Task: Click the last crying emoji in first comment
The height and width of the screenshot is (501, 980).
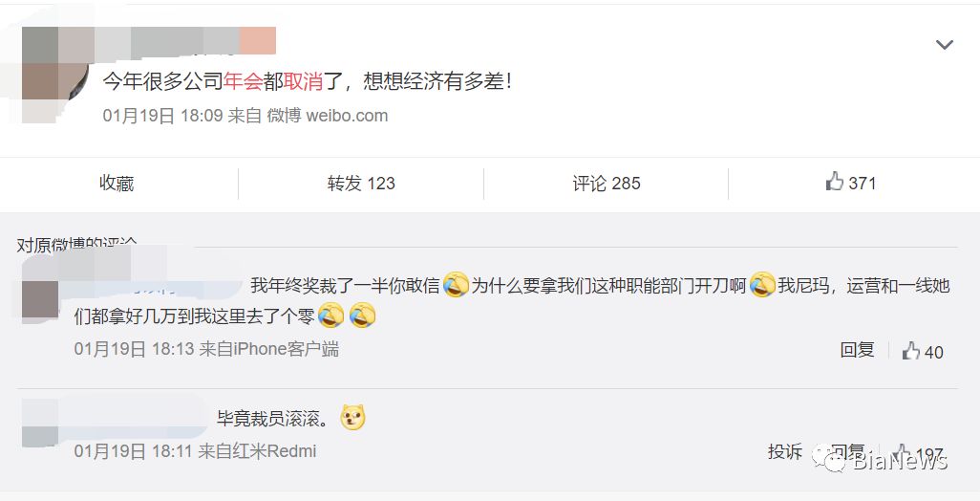Action: tap(363, 316)
